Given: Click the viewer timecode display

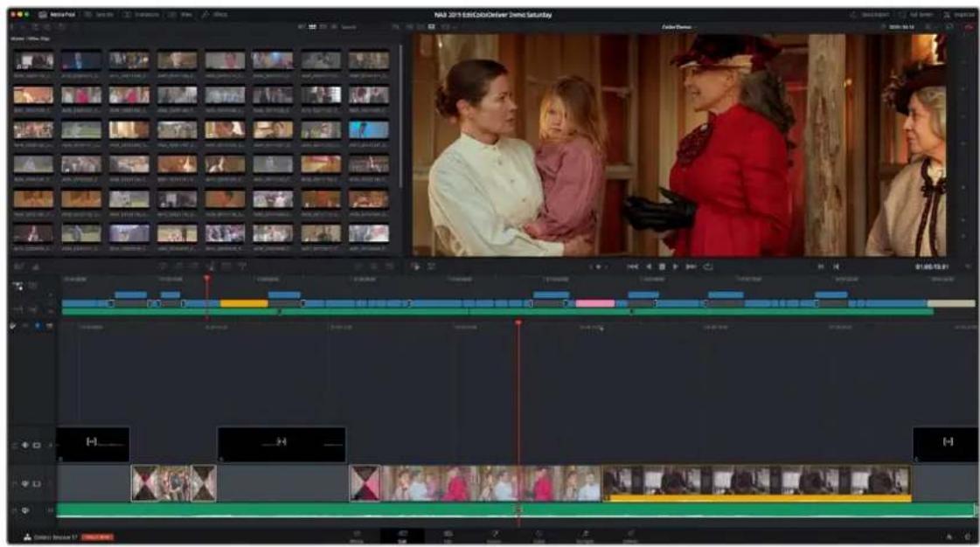Looking at the screenshot, I should [x=932, y=267].
